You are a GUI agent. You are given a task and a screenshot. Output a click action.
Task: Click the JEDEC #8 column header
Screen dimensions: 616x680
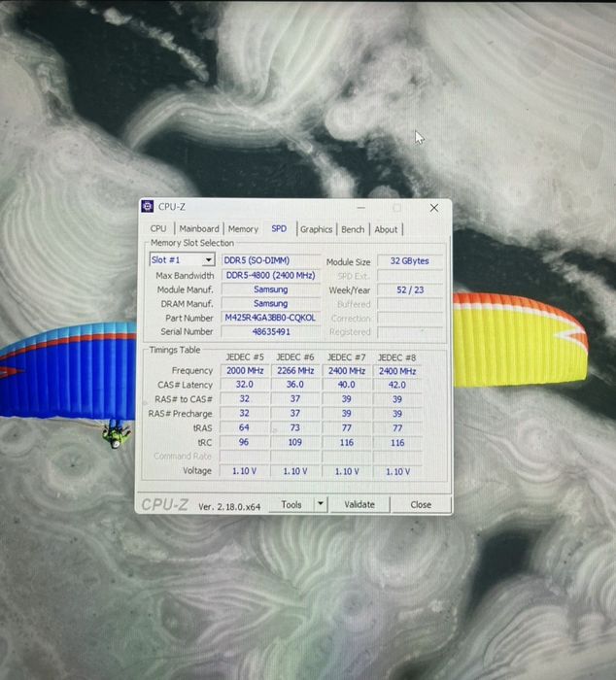click(397, 357)
